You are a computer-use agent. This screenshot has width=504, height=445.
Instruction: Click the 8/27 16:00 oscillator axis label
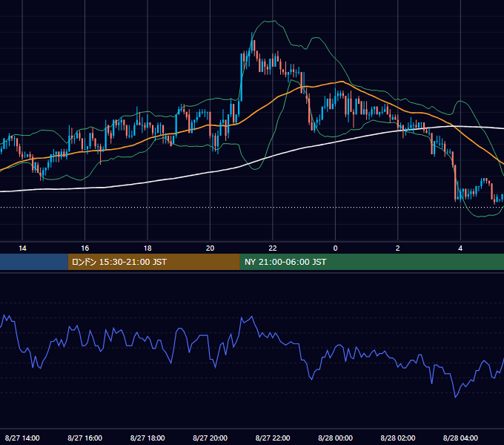(x=84, y=438)
